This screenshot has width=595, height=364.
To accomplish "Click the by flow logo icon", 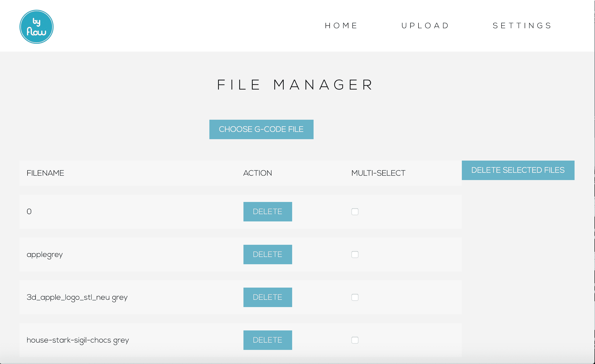I will (x=37, y=27).
